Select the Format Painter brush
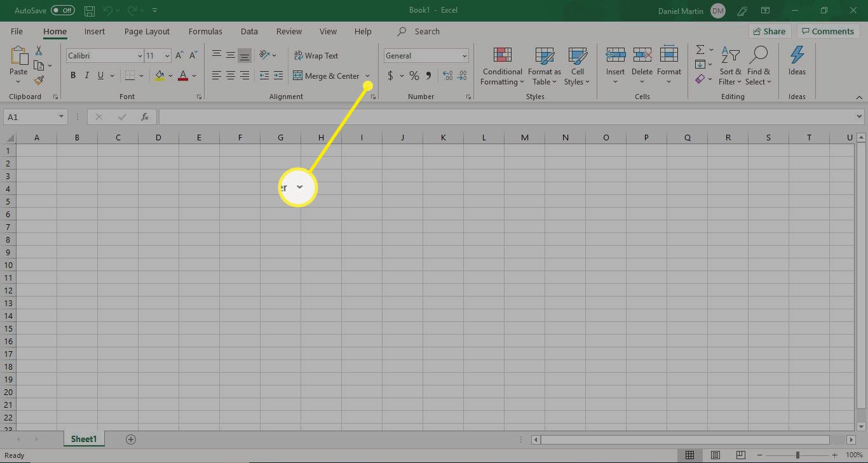The image size is (868, 463). click(39, 81)
